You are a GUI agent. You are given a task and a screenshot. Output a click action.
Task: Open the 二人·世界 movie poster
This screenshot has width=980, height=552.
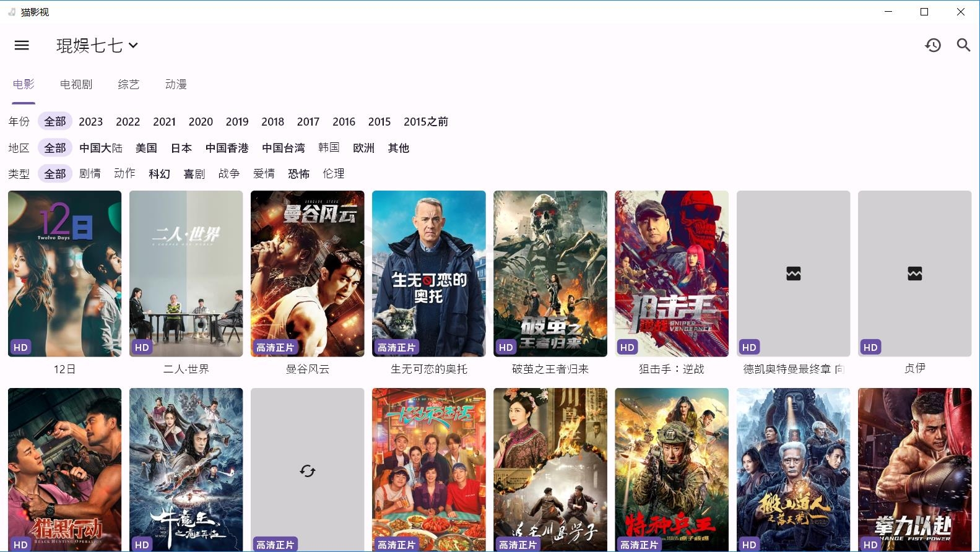coord(186,274)
